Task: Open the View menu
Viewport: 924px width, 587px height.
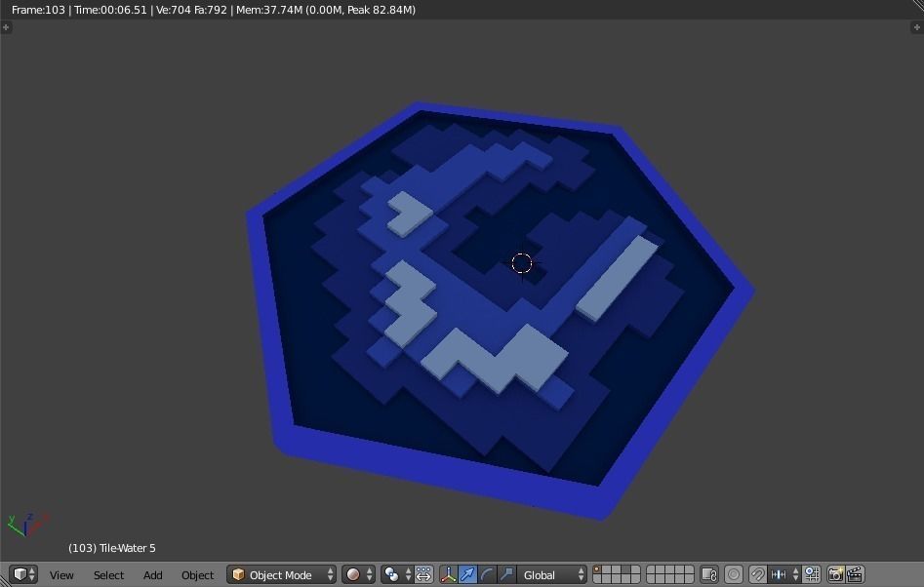Action: [x=61, y=575]
